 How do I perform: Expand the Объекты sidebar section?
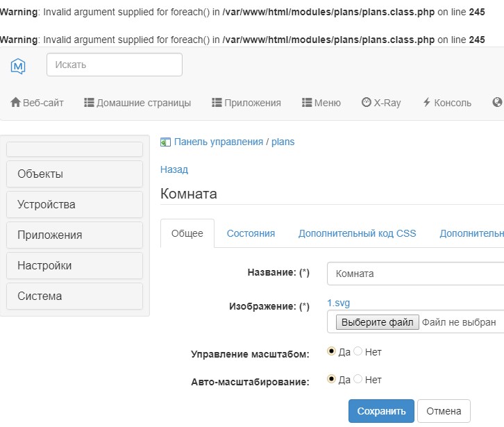(74, 174)
